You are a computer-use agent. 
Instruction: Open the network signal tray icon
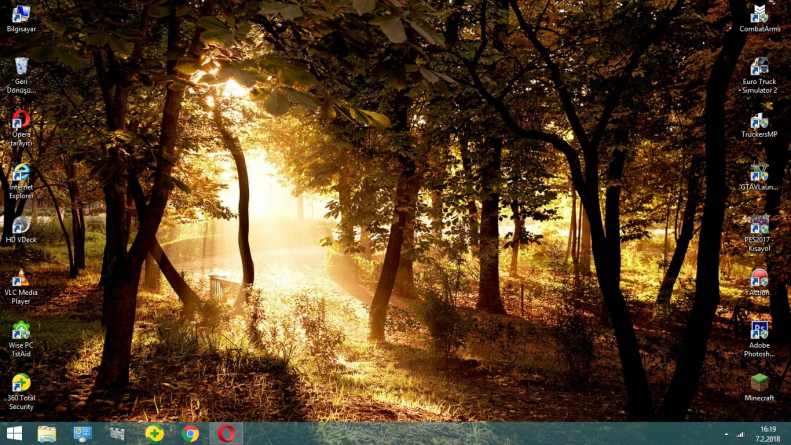pyautogui.click(x=740, y=434)
